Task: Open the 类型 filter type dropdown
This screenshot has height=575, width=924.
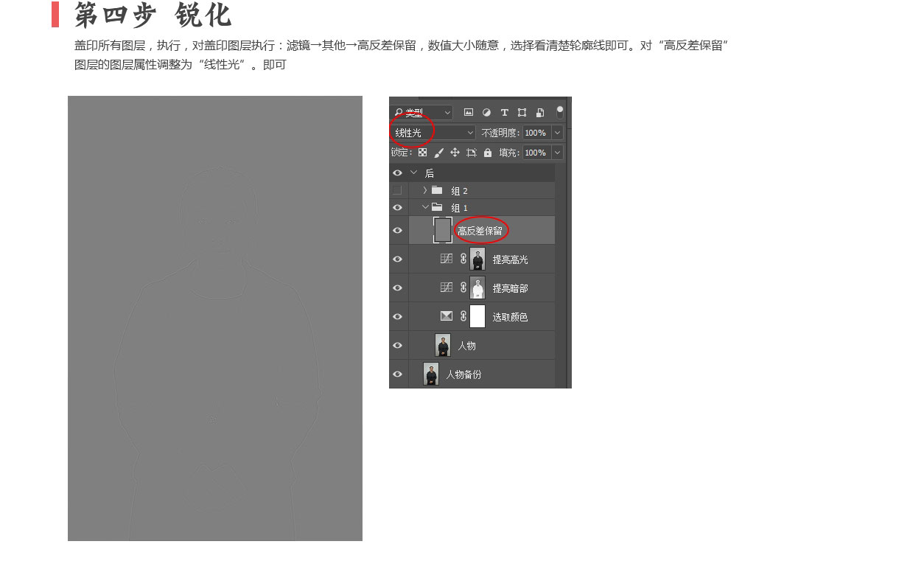Action: coord(421,113)
